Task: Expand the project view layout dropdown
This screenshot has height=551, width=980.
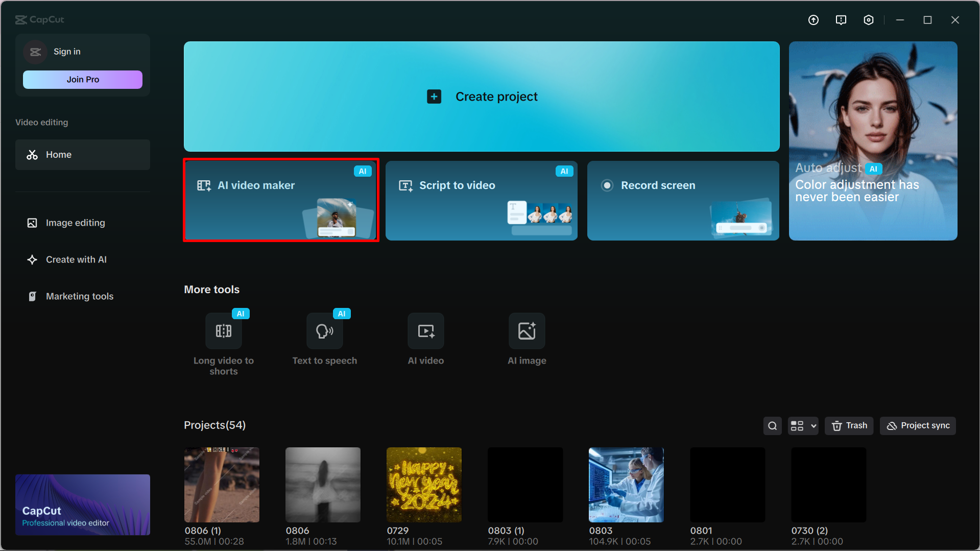Action: 803,426
